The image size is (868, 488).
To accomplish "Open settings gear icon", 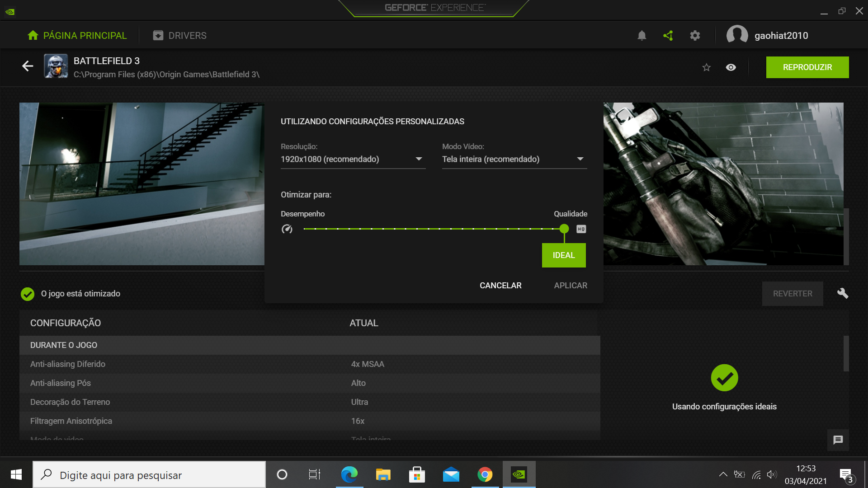I will (x=695, y=35).
